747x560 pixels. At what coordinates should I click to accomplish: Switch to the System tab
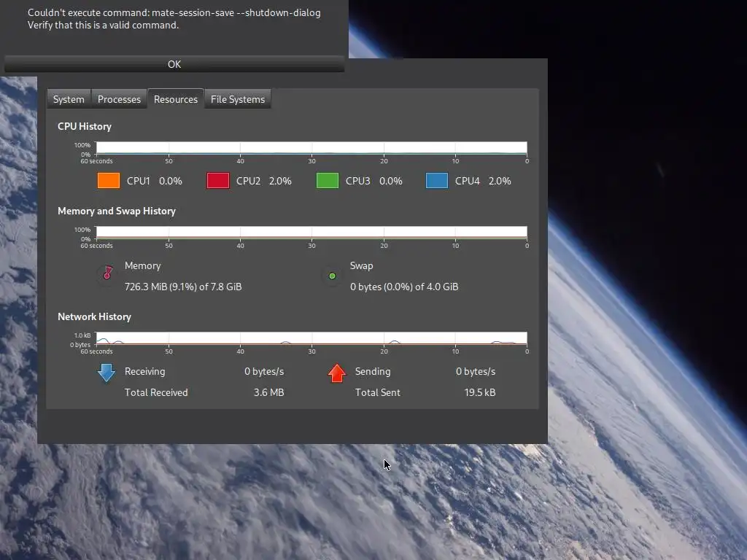[x=69, y=99]
